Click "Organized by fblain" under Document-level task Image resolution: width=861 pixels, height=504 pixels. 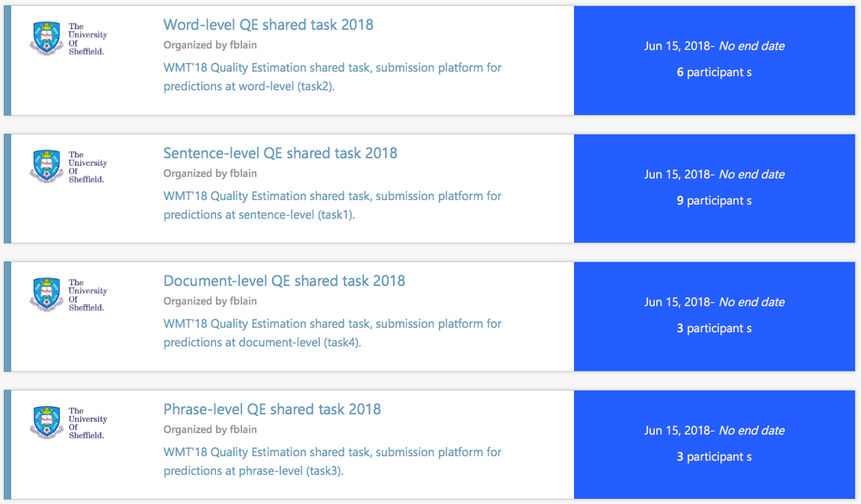tap(210, 301)
